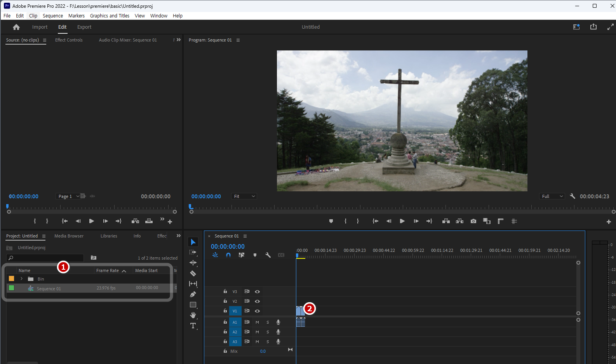616x364 pixels.
Task: Select the Pen tool
Action: (x=193, y=294)
